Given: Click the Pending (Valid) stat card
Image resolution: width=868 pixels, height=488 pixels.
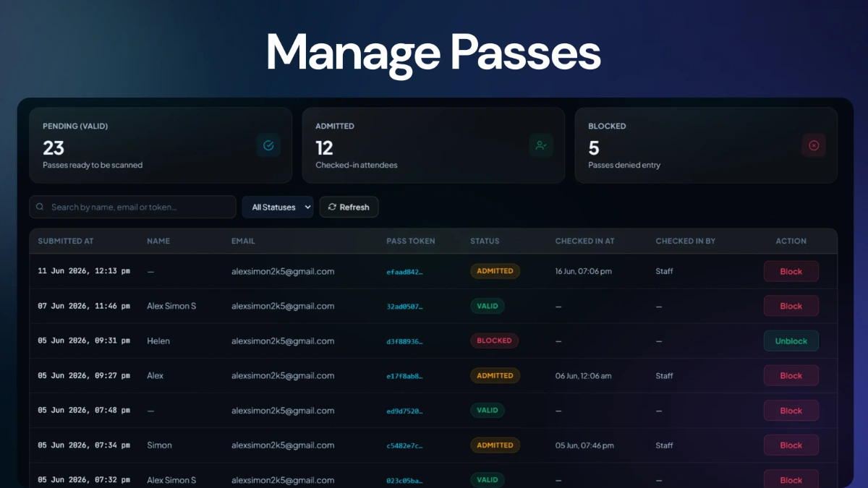Looking at the screenshot, I should pyautogui.click(x=161, y=145).
